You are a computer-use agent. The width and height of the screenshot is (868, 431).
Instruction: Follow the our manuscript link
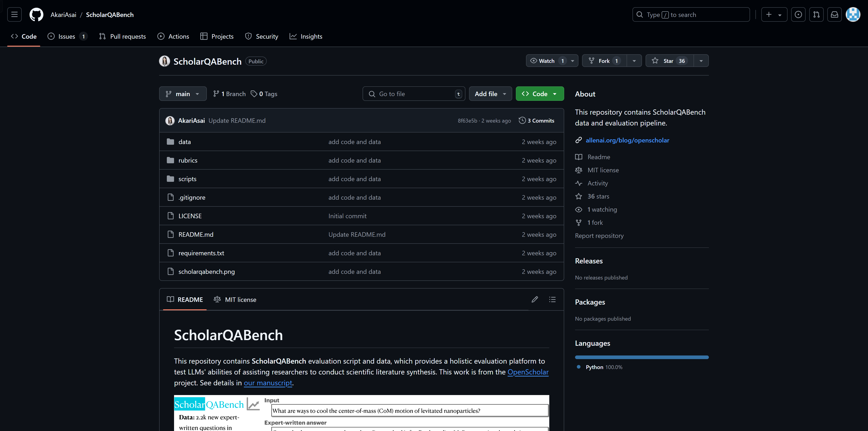pos(268,383)
